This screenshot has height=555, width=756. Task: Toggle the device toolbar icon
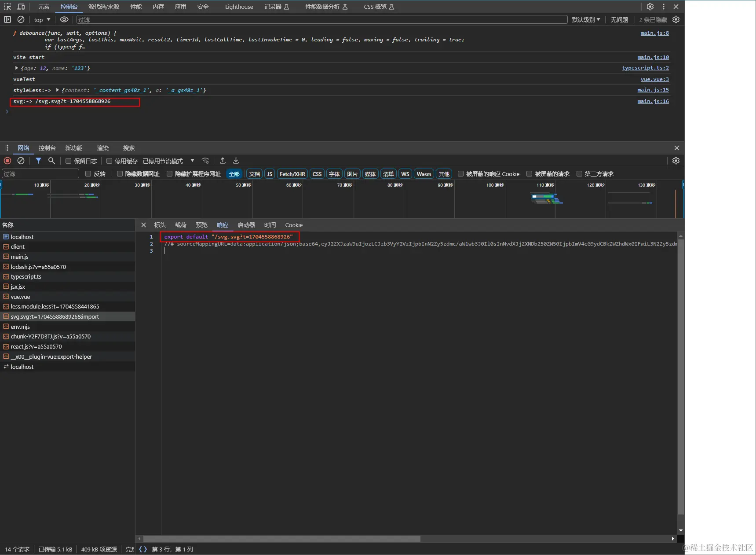coord(21,7)
